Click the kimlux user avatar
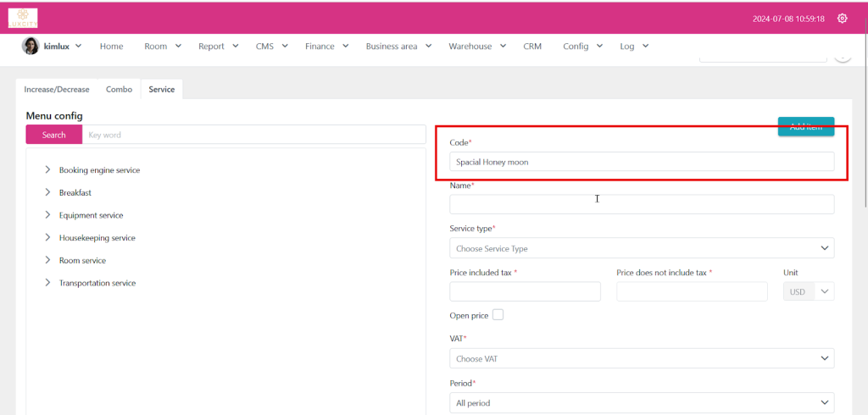This screenshot has width=868, height=415. tap(30, 46)
